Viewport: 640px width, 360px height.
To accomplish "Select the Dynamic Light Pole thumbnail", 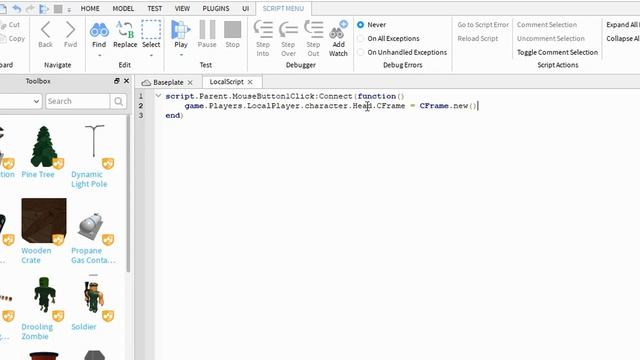I will [x=94, y=147].
